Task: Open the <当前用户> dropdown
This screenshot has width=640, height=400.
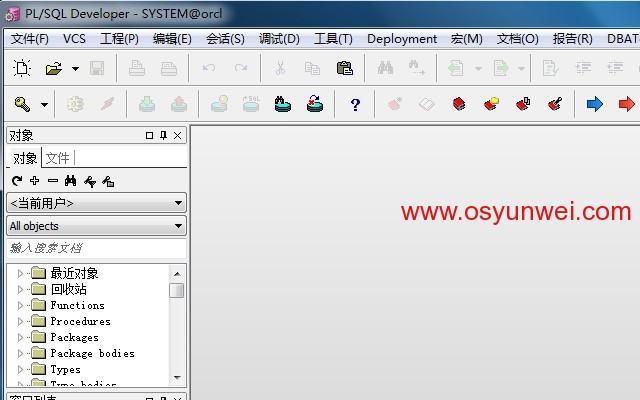Action: pos(97,203)
